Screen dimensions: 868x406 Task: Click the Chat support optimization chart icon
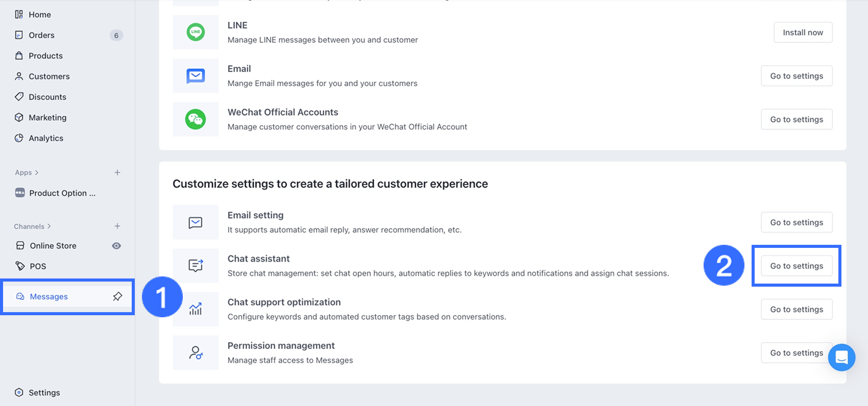196,309
